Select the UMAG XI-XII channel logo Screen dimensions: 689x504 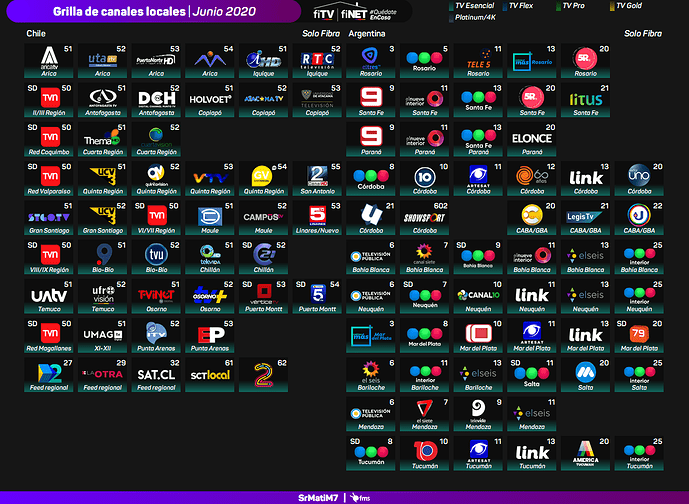coord(103,335)
